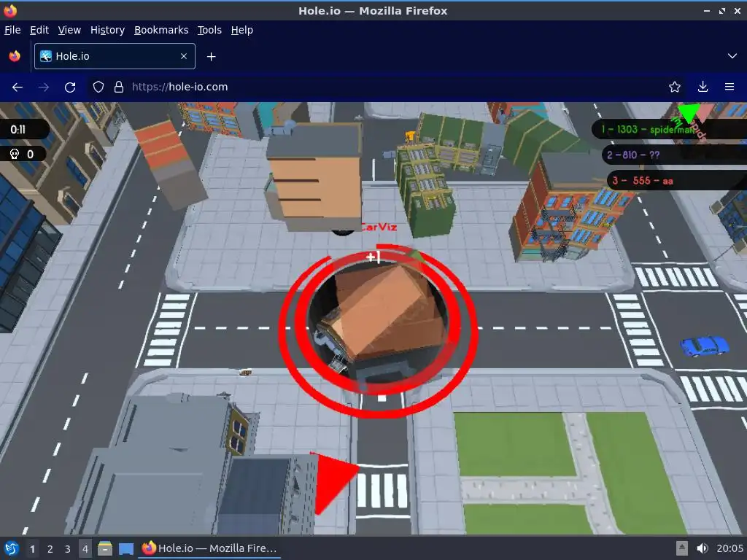Open the downloads panel
This screenshot has width=747, height=560.
[x=703, y=87]
